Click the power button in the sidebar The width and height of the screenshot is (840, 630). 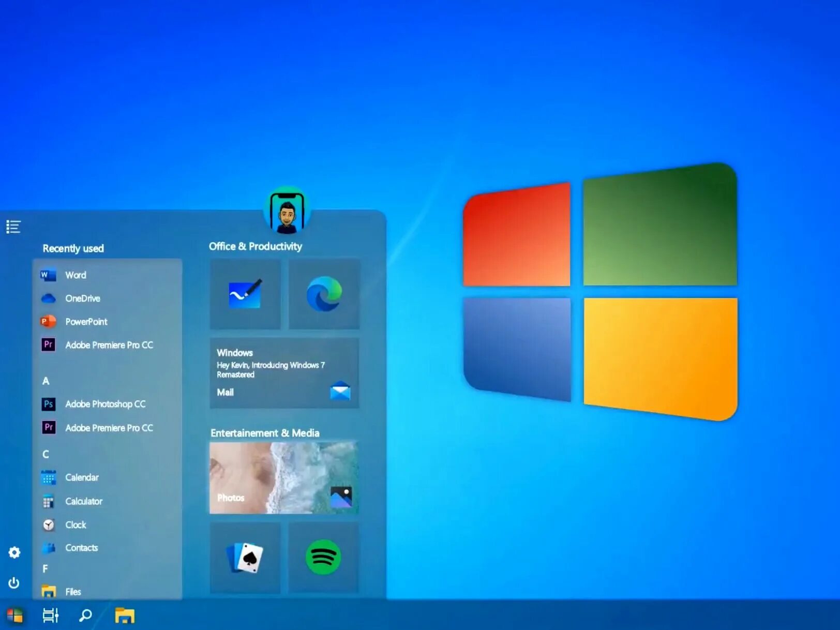14,583
